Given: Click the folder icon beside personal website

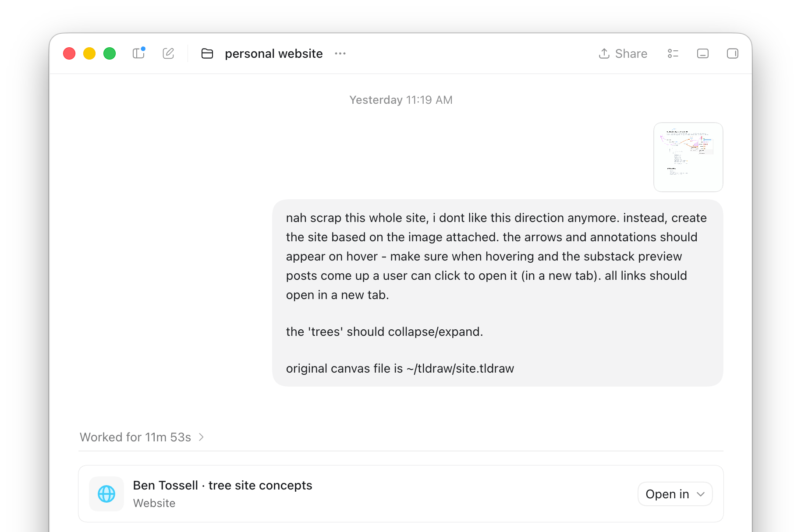Looking at the screenshot, I should point(207,53).
